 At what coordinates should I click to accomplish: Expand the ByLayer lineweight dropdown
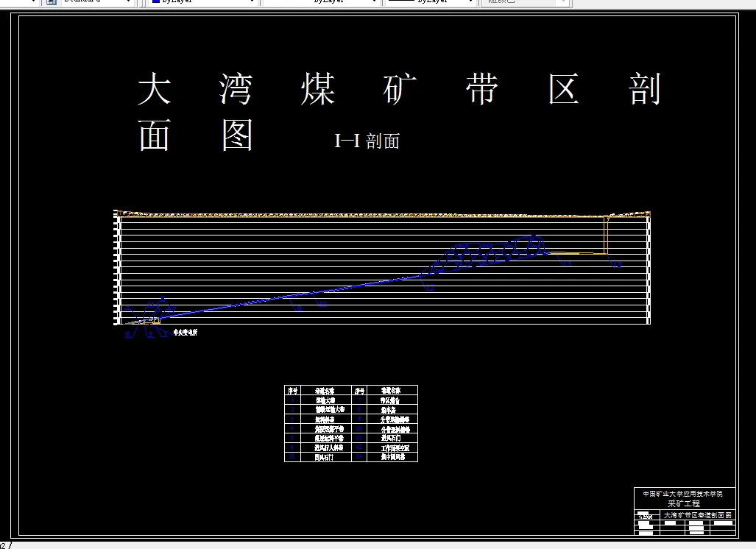click(x=472, y=3)
